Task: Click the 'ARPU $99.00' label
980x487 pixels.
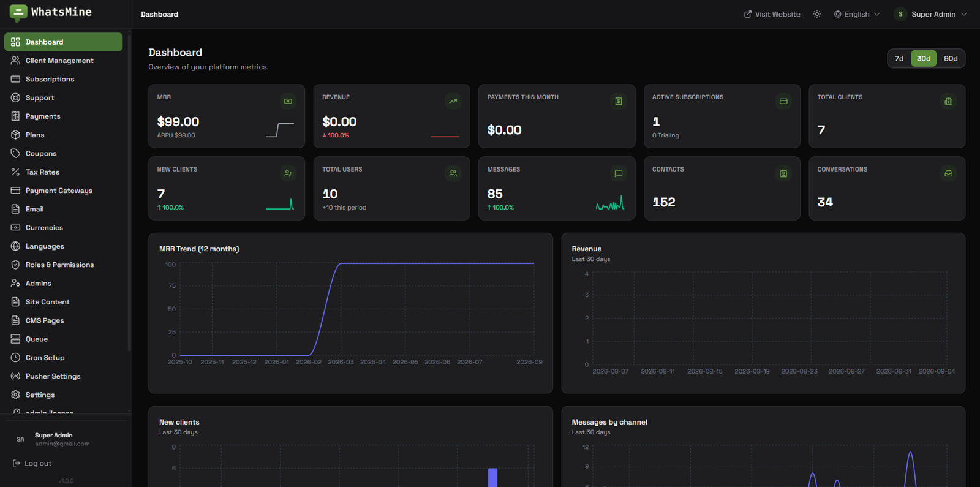Action: [176, 135]
